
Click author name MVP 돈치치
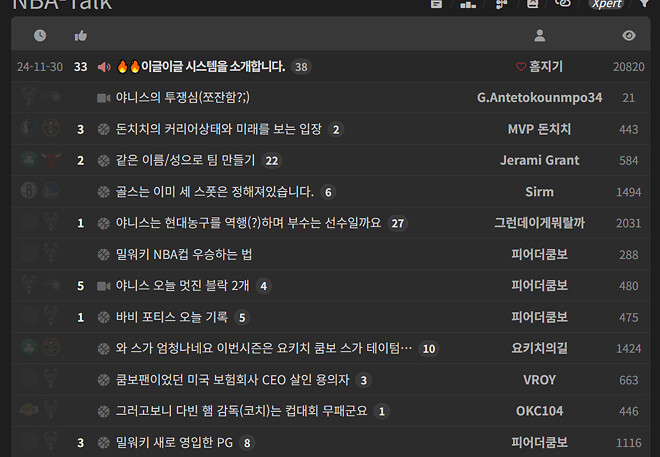click(x=540, y=129)
